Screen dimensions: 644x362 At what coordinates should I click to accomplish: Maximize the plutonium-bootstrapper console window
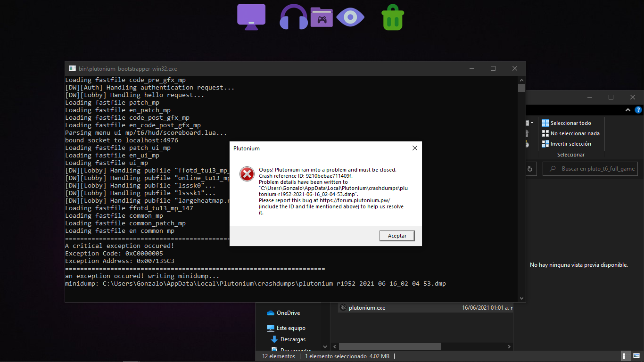[493, 68]
